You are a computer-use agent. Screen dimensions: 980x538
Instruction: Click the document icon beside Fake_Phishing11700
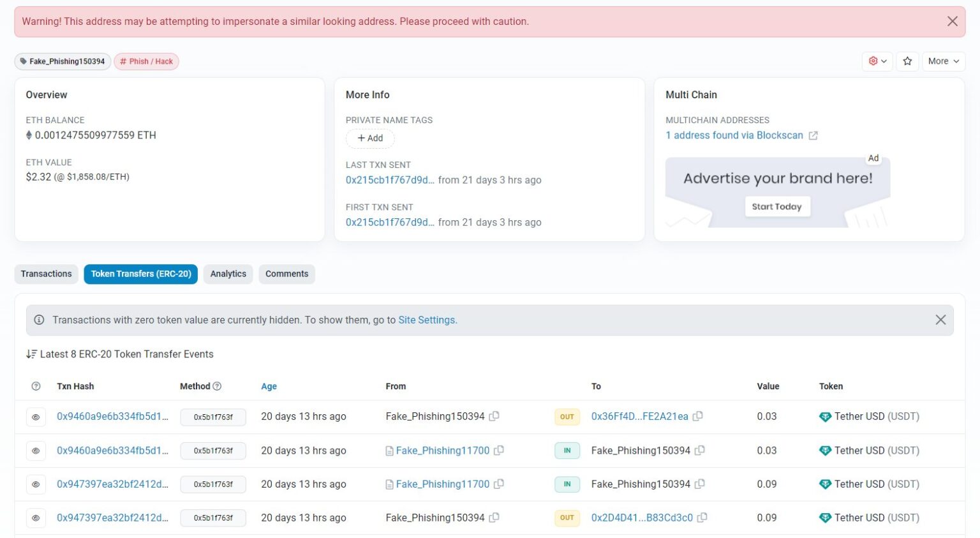click(389, 450)
